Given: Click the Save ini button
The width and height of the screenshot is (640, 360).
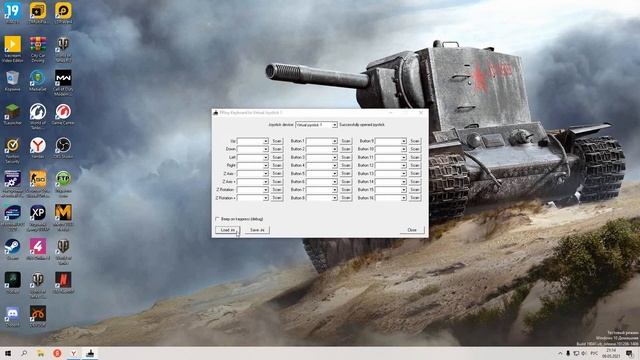Looking at the screenshot, I should click(x=257, y=230).
